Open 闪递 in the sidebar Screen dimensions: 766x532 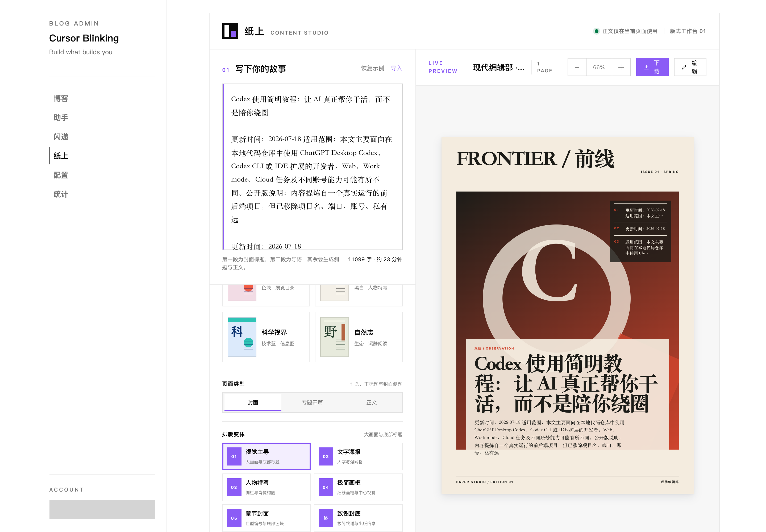tap(61, 137)
